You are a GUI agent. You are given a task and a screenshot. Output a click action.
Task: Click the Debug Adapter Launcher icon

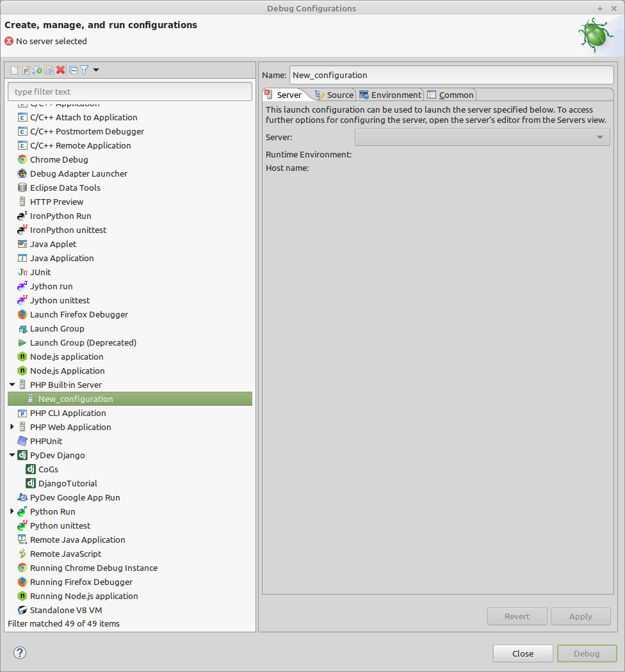(22, 173)
